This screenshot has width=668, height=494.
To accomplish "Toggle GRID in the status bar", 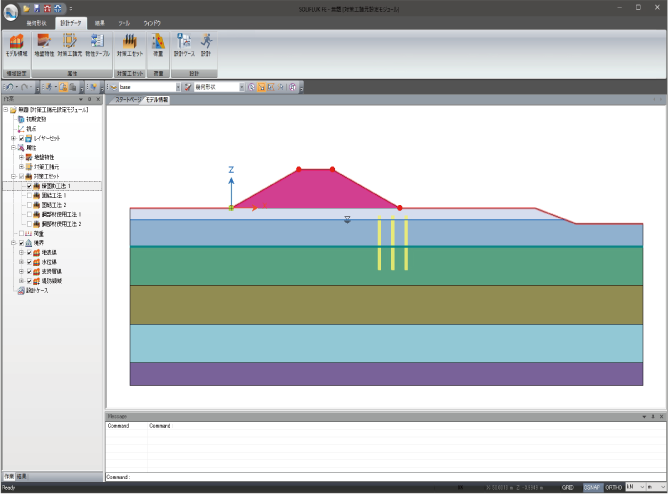I will point(567,487).
